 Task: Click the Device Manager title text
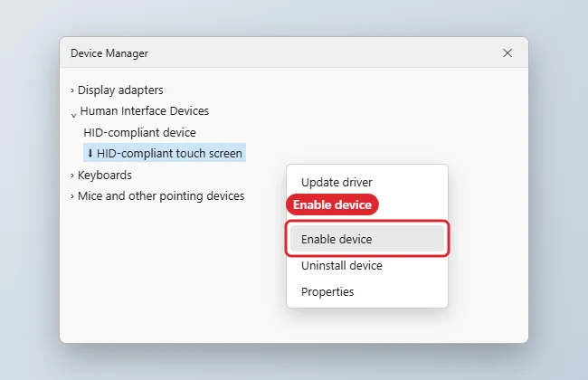tap(109, 53)
